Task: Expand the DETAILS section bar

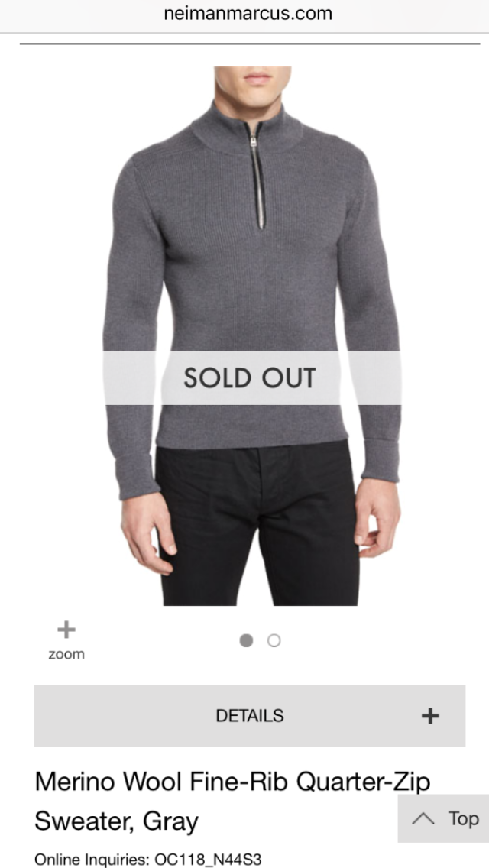Action: point(250,716)
